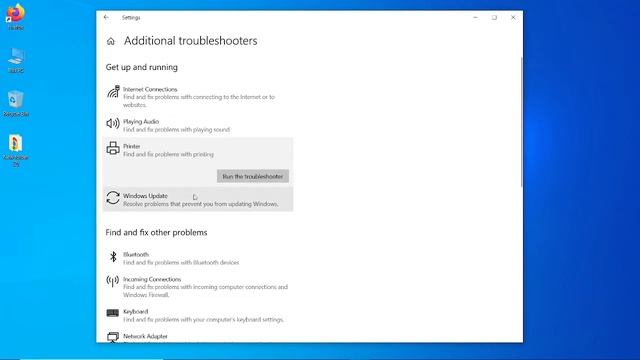Open the Firefox desktop shortcut

click(16, 17)
